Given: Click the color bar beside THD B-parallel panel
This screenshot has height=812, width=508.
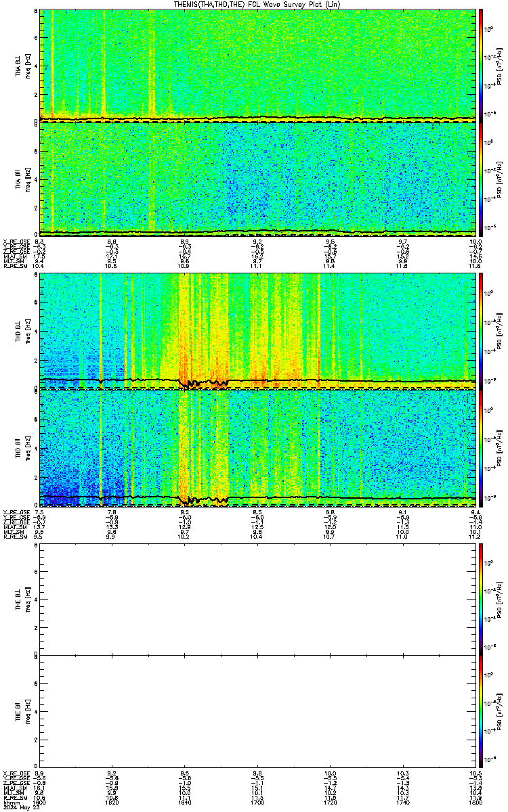Looking at the screenshot, I should (481, 447).
